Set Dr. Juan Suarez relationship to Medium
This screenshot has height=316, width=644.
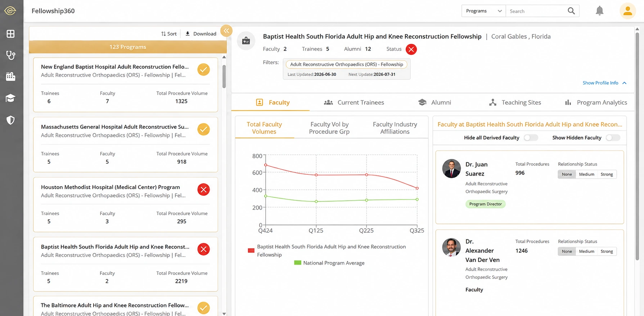coord(586,174)
